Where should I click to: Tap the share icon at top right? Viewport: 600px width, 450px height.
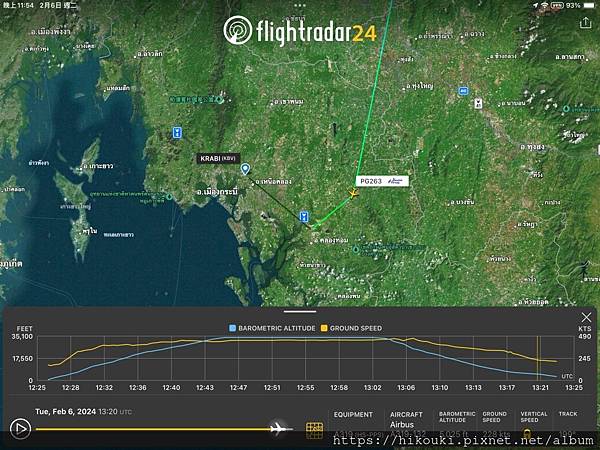coord(585,23)
